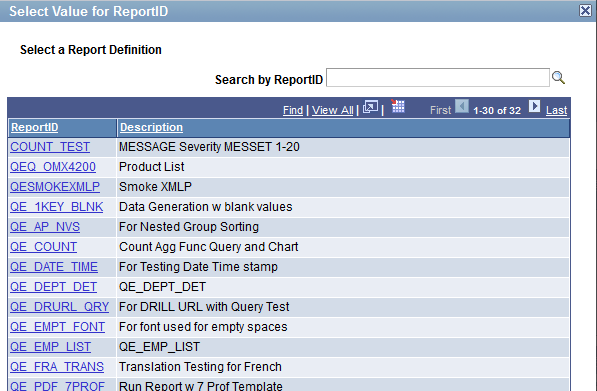Click the '1-30 of 32' row counter
The height and width of the screenshot is (391, 597).
[497, 110]
